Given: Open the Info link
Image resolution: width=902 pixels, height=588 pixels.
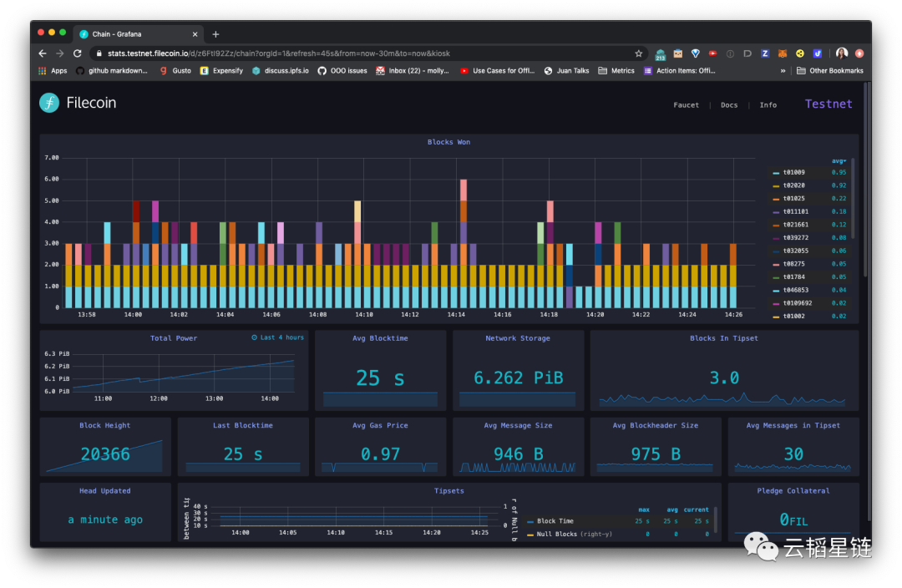Looking at the screenshot, I should pyautogui.click(x=768, y=105).
